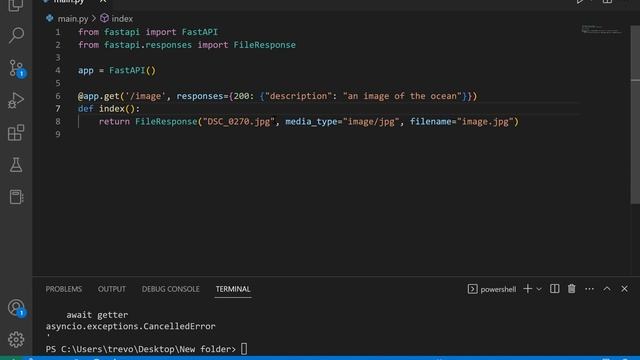The image size is (640, 360).
Task: Click 'await getter' in terminal output
Action: pos(97,315)
